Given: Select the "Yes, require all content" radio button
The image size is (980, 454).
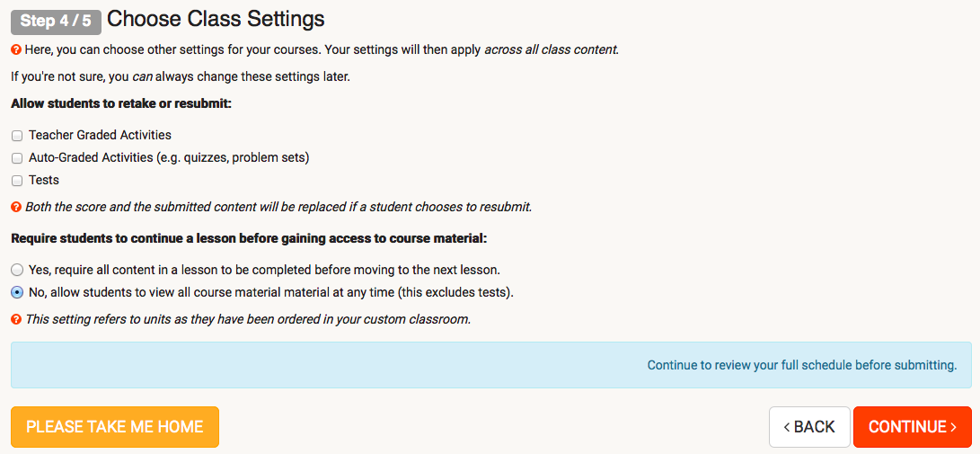Looking at the screenshot, I should coord(17,270).
